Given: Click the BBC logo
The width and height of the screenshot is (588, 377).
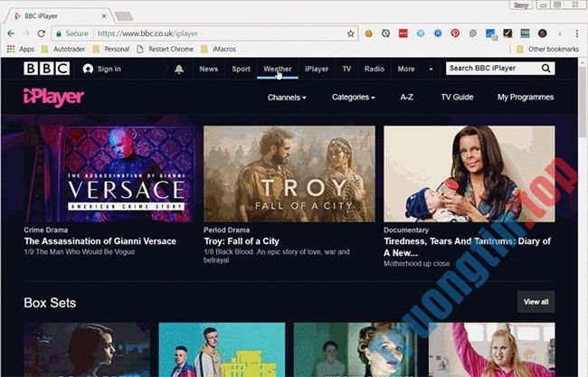Looking at the screenshot, I should 43,69.
